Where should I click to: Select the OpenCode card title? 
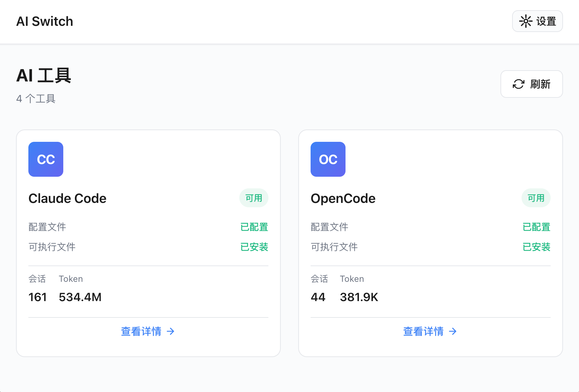343,199
